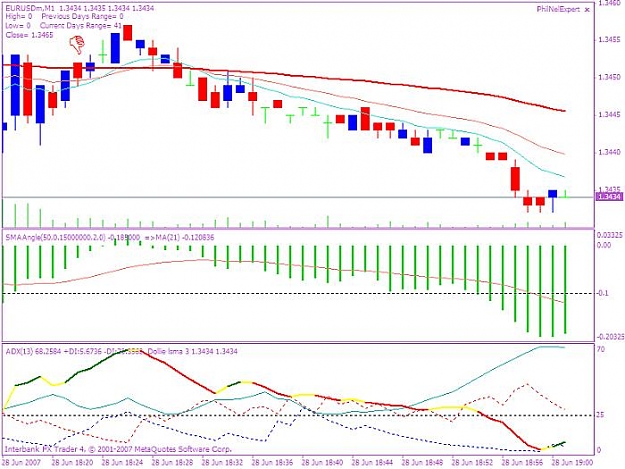Click the 'Close= 1.3465' label

point(29,35)
